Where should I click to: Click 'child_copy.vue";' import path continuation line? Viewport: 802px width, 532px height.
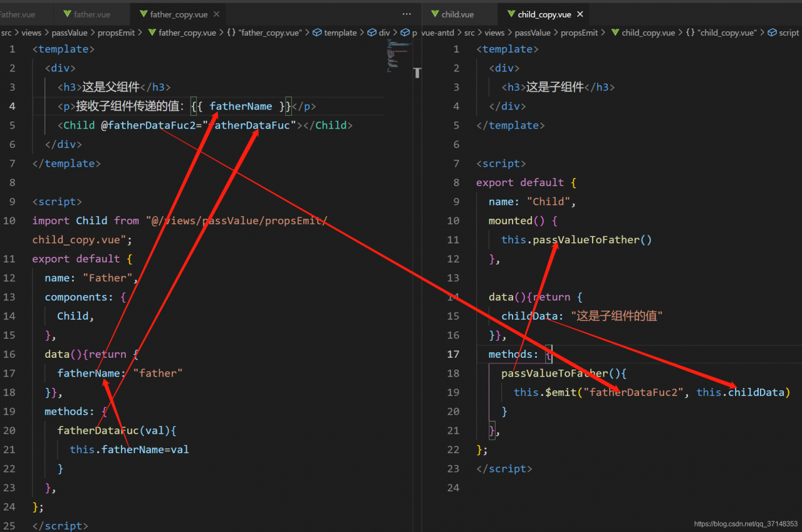82,240
